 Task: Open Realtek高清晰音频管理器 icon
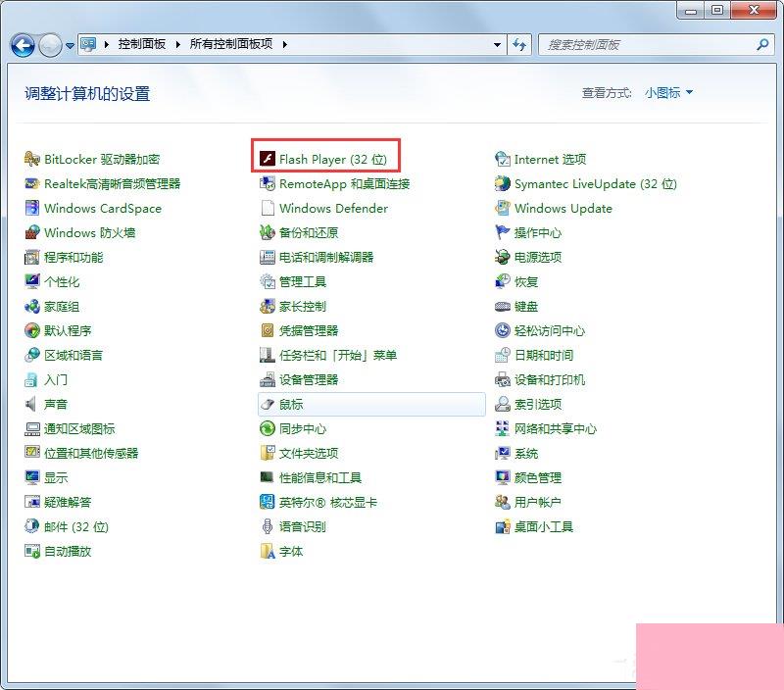(32, 183)
